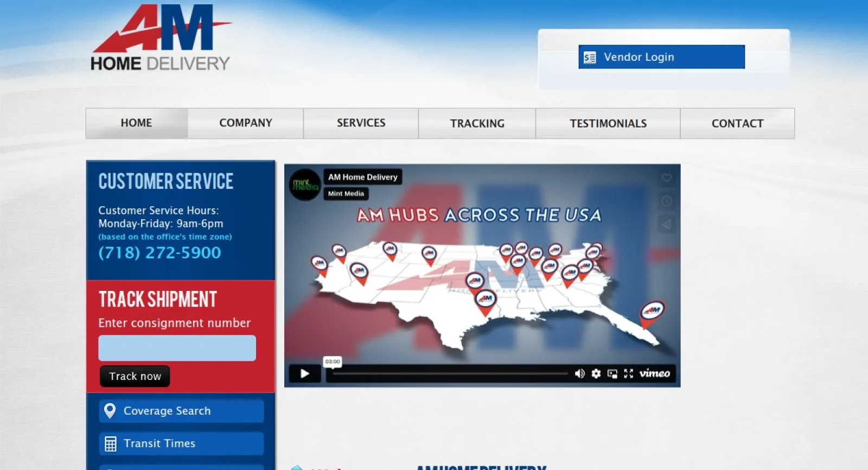Go to the HOME menu item
The width and height of the screenshot is (868, 470).
(x=137, y=123)
